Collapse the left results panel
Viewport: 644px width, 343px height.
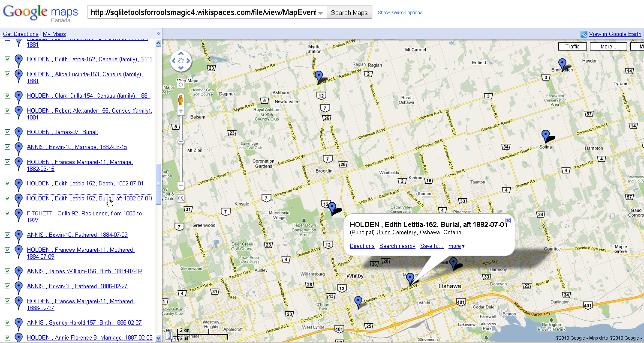pyautogui.click(x=158, y=34)
